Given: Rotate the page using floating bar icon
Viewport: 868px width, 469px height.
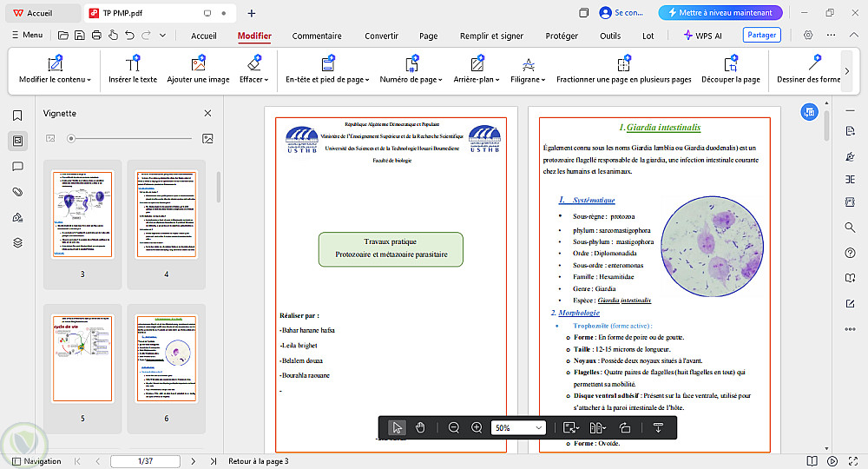Looking at the screenshot, I should click(x=625, y=427).
